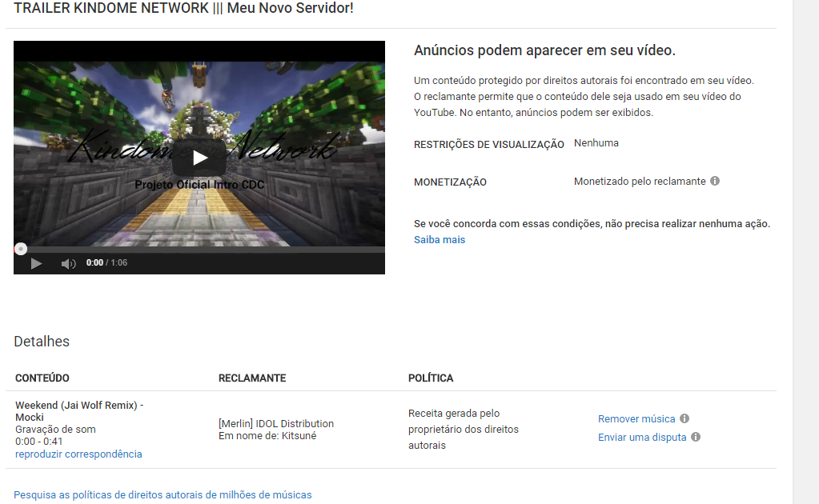Image resolution: width=819 pixels, height=504 pixels.
Task: Click the Enviar uma disputa link
Action: click(642, 438)
